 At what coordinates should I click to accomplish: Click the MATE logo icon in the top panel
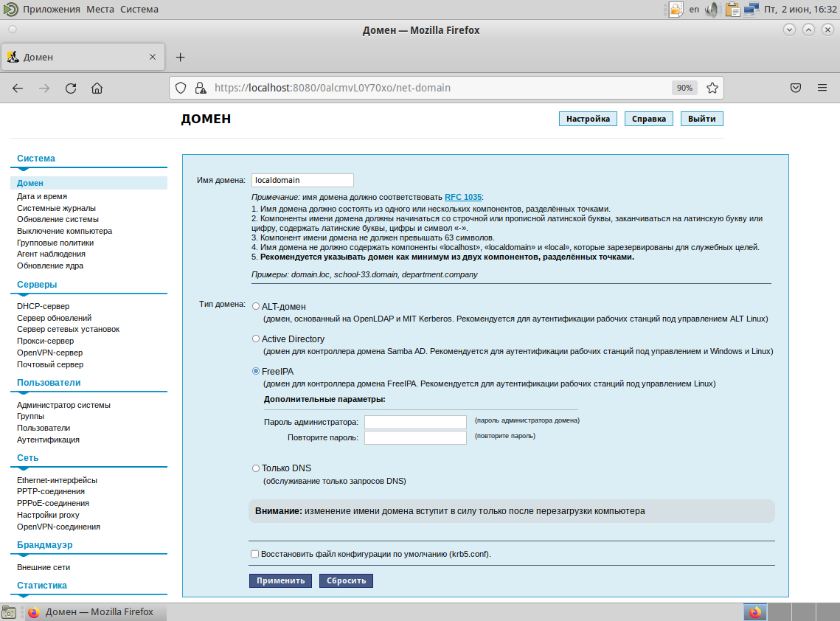11,9
